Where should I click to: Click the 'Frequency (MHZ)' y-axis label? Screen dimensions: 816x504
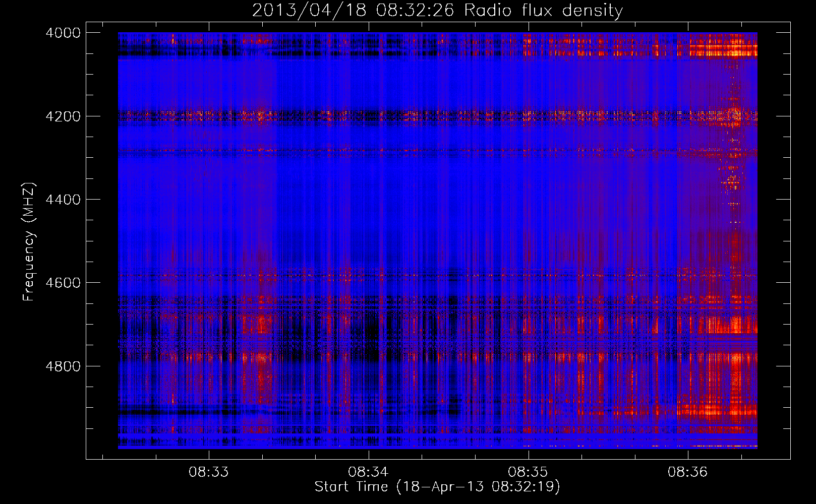[29, 242]
